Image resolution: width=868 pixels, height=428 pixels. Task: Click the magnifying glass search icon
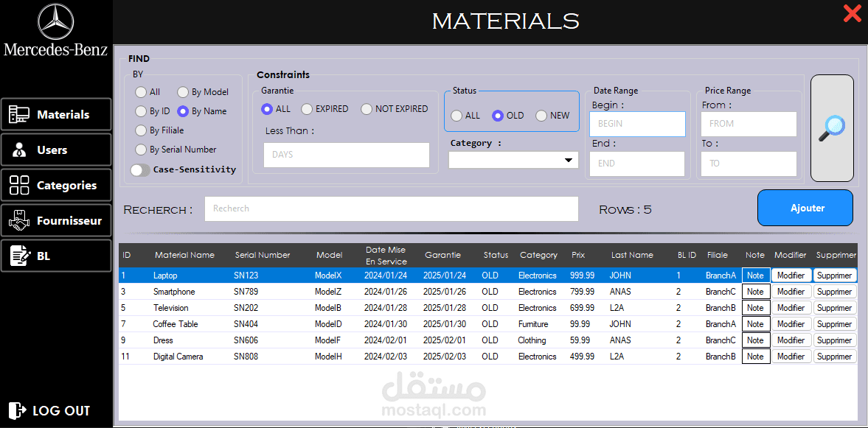(831, 128)
